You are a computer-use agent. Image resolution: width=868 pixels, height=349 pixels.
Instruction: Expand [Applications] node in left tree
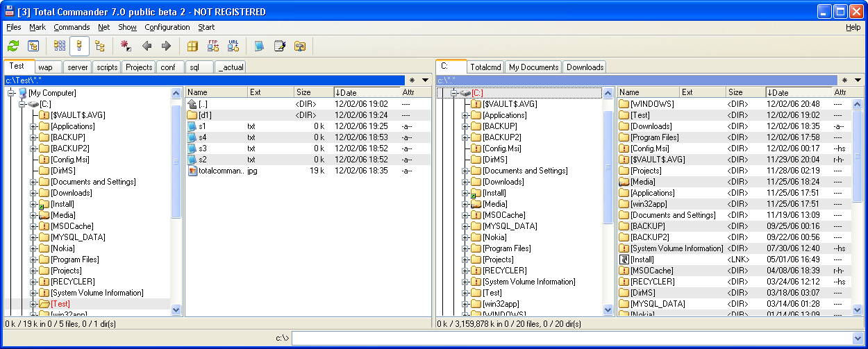[x=33, y=126]
